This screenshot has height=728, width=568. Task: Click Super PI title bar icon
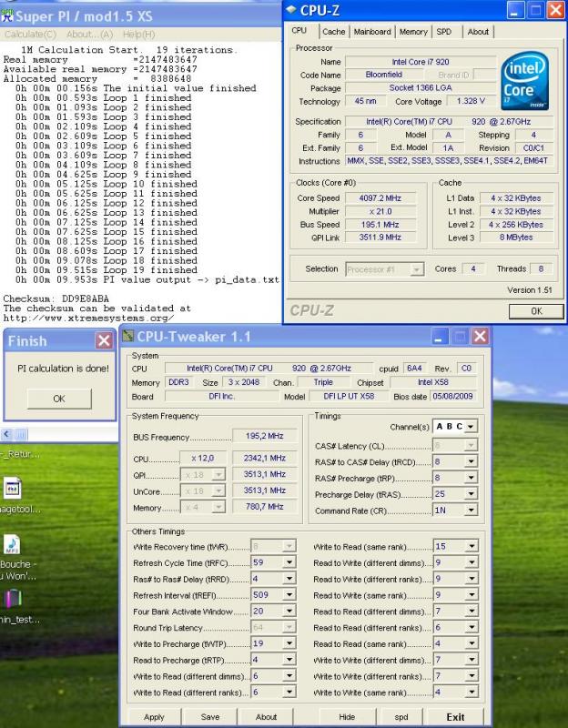pyautogui.click(x=7, y=15)
